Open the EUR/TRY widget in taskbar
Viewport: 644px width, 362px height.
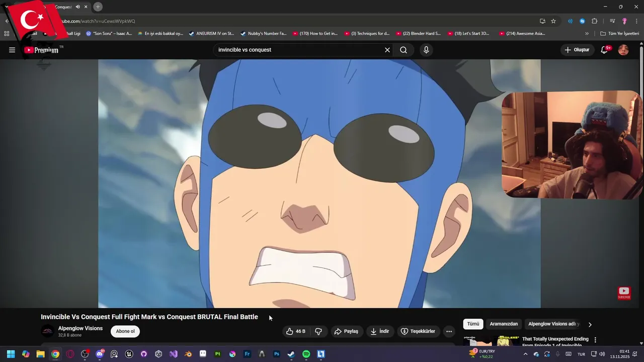point(482,354)
